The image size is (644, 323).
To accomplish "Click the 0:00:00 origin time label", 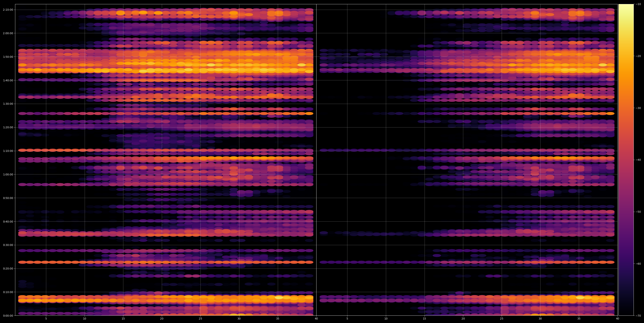I will (8, 315).
